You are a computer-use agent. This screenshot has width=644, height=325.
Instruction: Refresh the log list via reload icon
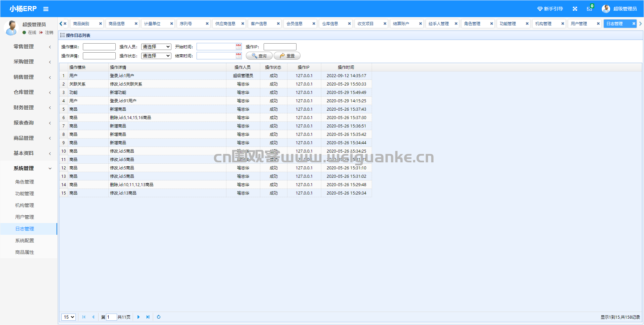159,317
